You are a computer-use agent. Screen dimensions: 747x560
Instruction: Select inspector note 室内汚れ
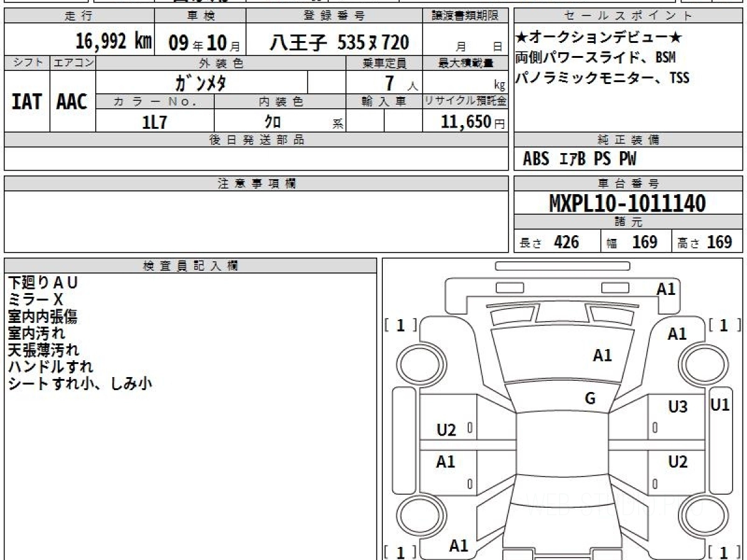coord(36,334)
